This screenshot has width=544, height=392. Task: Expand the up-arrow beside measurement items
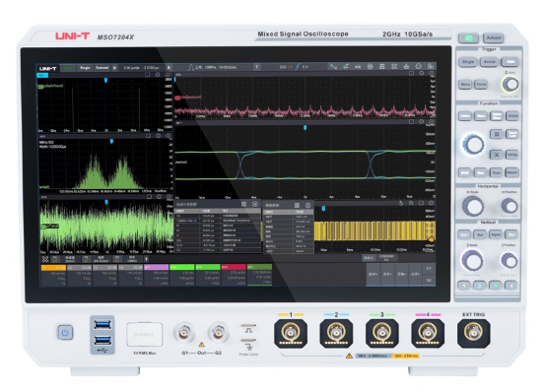click(x=147, y=259)
